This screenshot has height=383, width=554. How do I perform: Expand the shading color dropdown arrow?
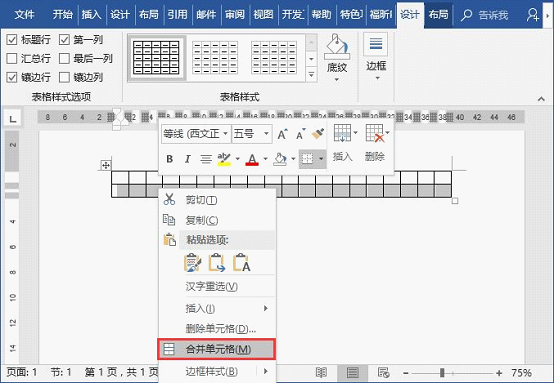293,159
